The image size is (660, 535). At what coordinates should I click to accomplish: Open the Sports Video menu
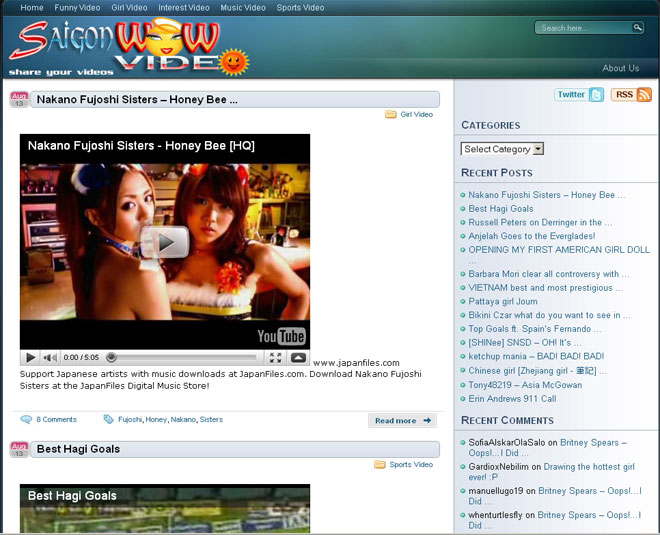click(x=300, y=8)
